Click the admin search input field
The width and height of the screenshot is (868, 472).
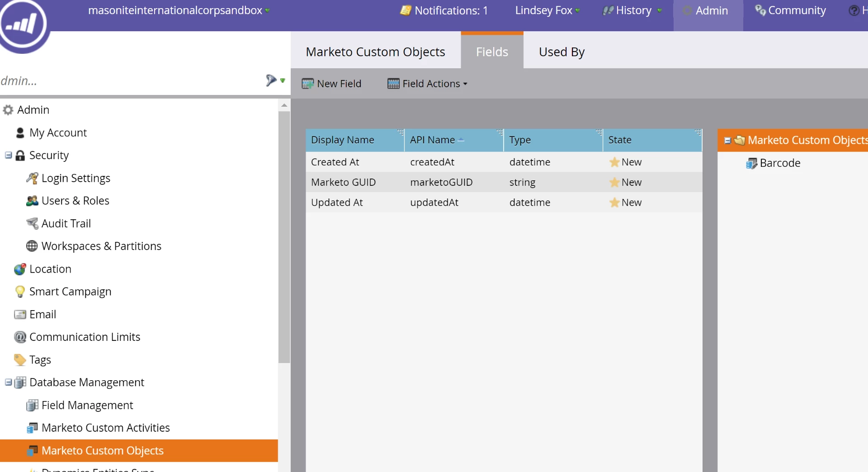(x=131, y=81)
